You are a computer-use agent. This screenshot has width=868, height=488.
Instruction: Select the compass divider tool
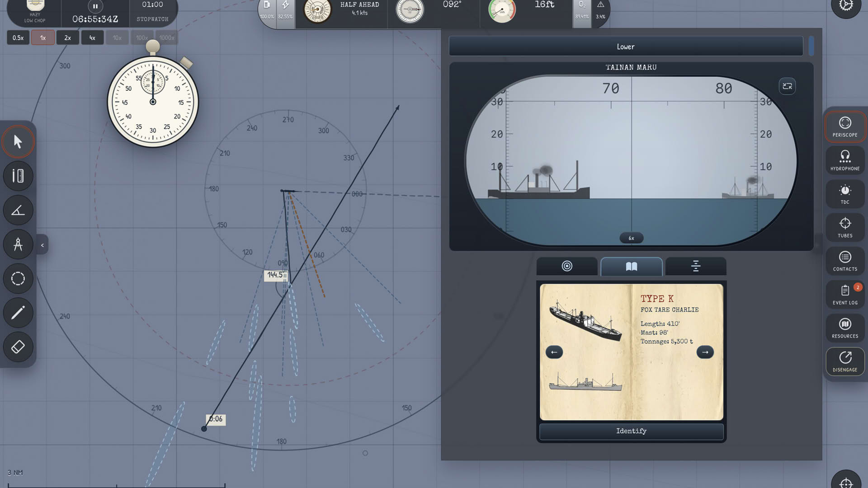(18, 244)
